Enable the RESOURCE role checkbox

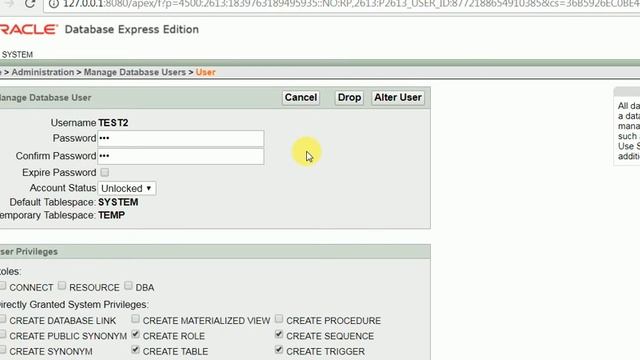(x=62, y=285)
